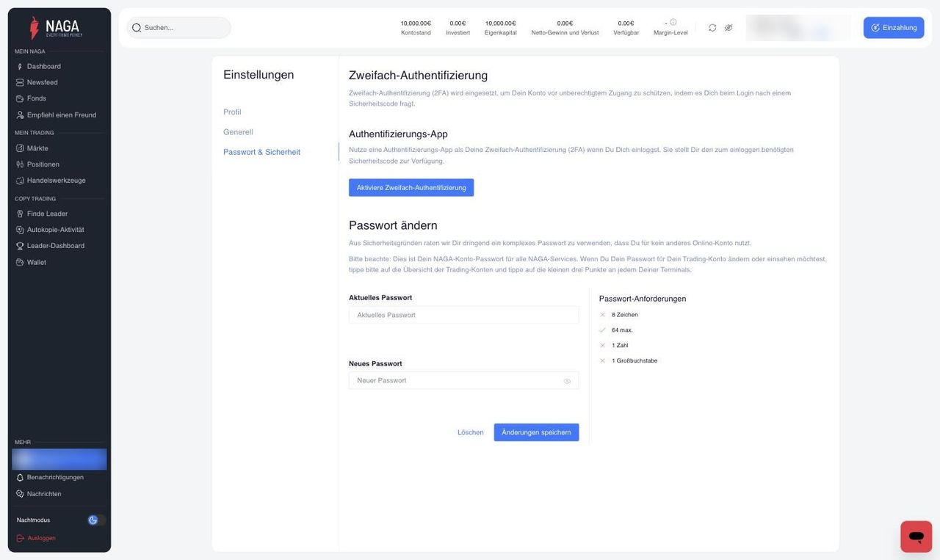Image resolution: width=940 pixels, height=560 pixels.
Task: Click the Änderungen speichern button
Action: coord(536,432)
